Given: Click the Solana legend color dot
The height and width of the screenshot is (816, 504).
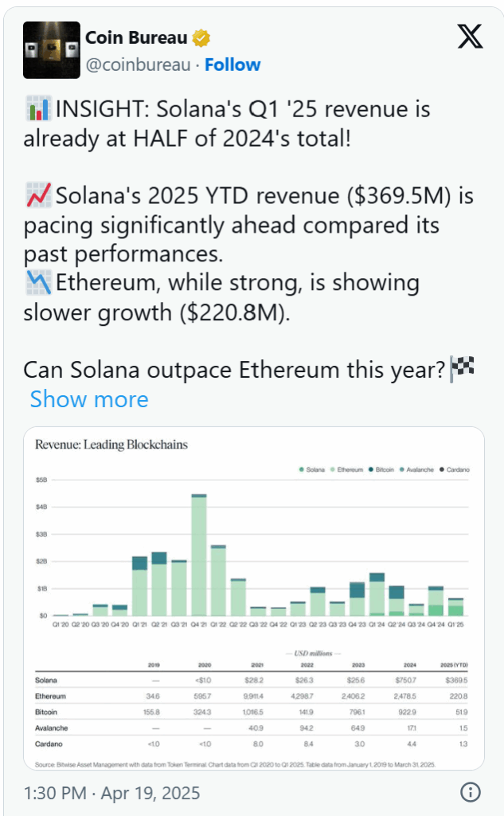Looking at the screenshot, I should 301,470.
